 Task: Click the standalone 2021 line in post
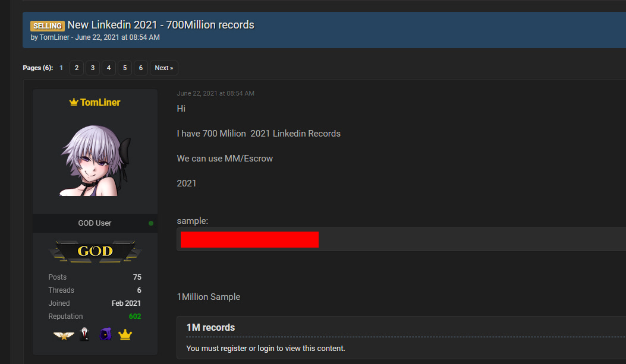click(x=187, y=183)
